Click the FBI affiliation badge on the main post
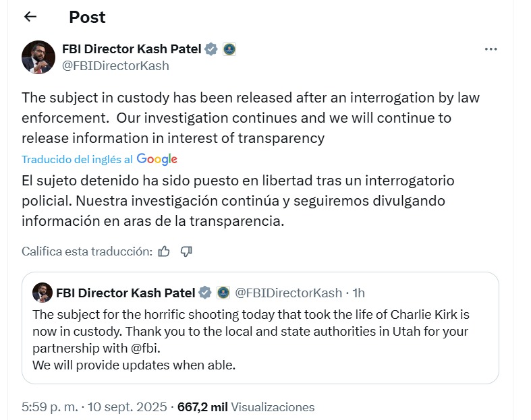The width and height of the screenshot is (531, 420). (x=229, y=49)
